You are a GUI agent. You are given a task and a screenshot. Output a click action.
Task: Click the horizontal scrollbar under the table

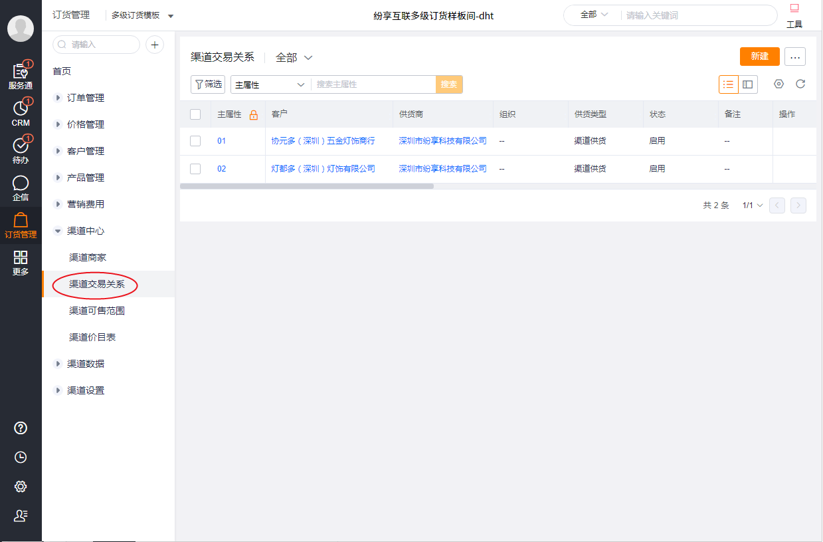click(x=307, y=186)
